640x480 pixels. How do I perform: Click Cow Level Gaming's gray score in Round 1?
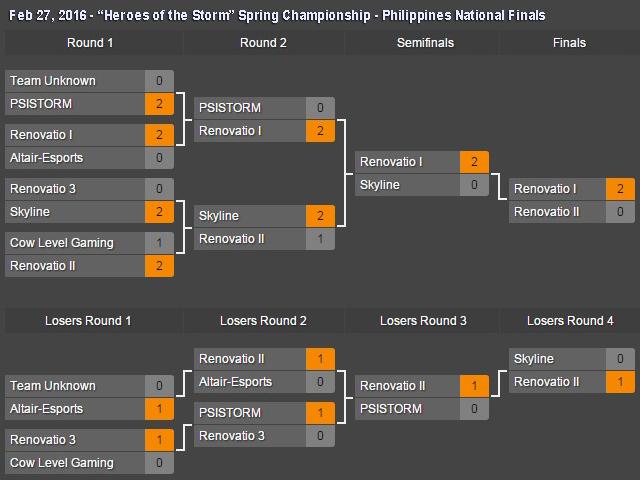pyautogui.click(x=160, y=243)
